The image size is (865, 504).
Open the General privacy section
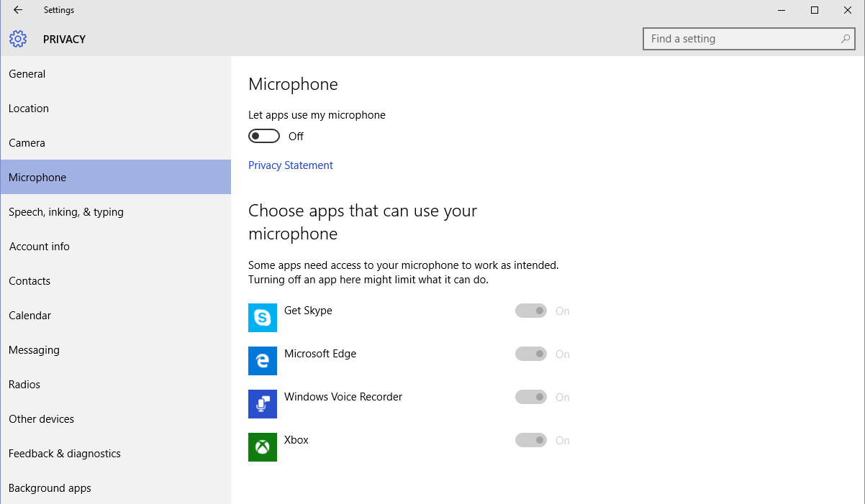coord(115,74)
